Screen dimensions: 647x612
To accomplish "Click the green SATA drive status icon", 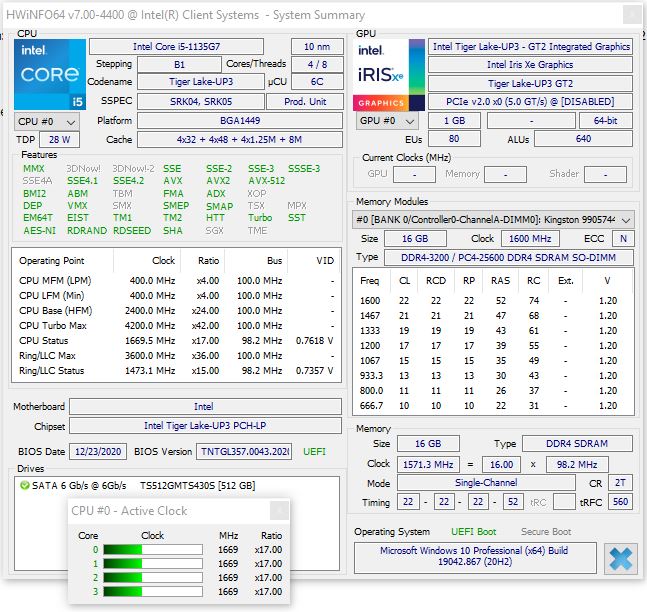I will click(x=24, y=485).
